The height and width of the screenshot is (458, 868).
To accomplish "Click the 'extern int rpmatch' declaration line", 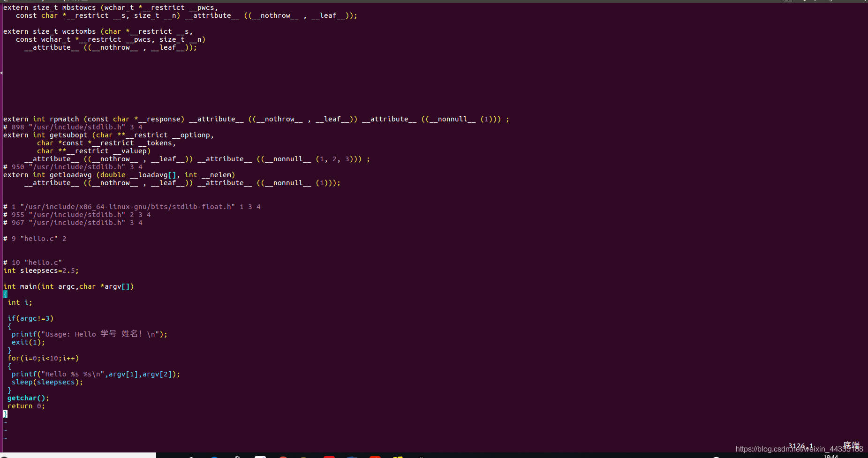I will (x=256, y=119).
